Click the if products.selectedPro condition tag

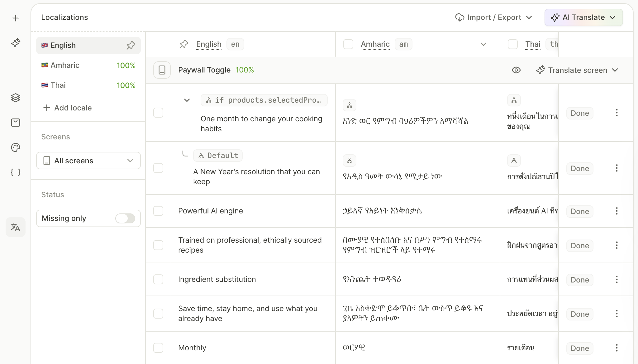pyautogui.click(x=264, y=100)
